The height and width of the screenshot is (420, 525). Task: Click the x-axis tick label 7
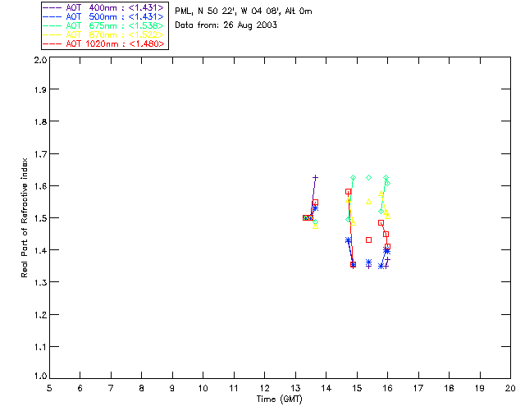point(111,388)
